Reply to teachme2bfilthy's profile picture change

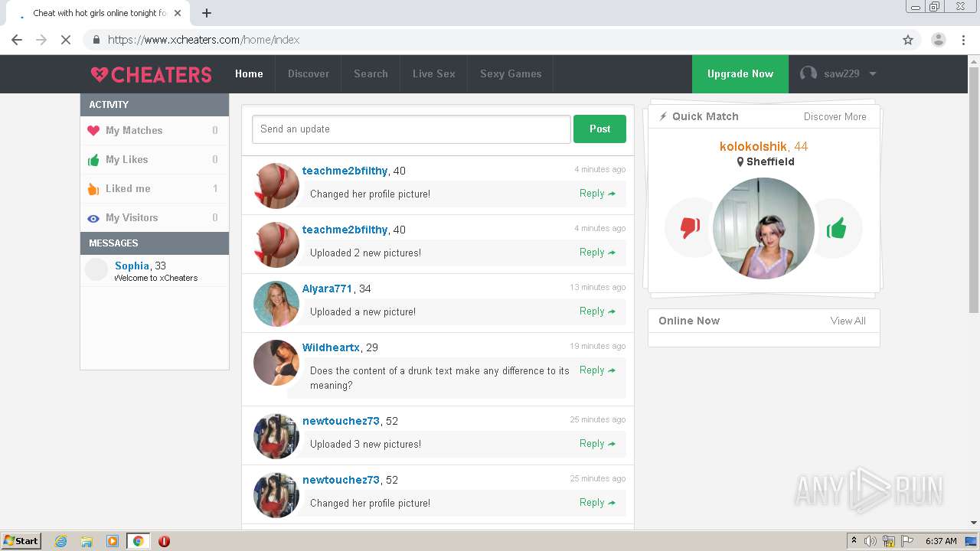(x=597, y=194)
